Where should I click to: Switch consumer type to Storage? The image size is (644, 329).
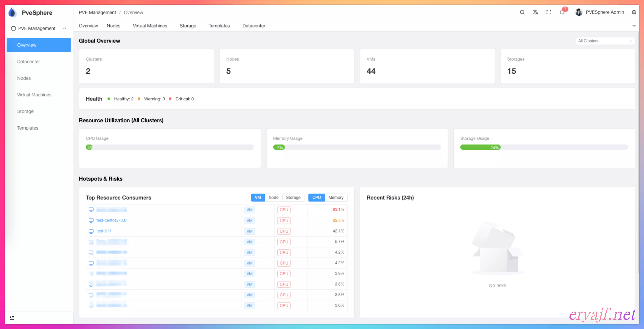[x=293, y=197]
